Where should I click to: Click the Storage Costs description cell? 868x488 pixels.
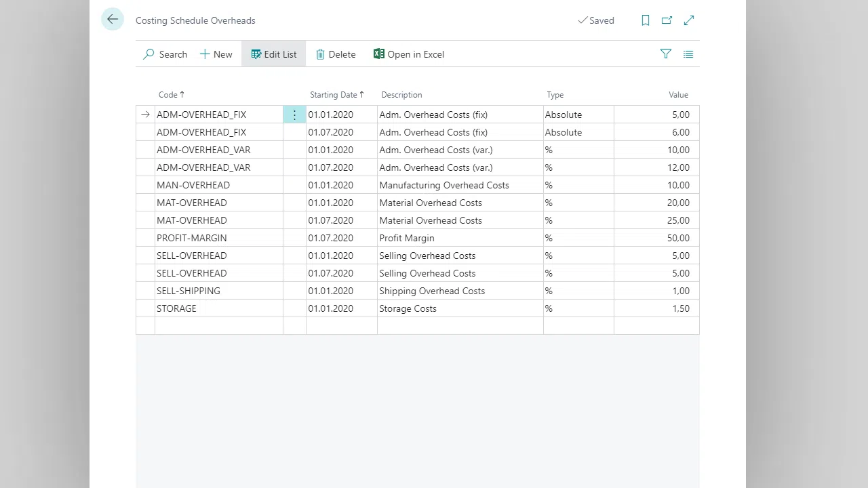pos(460,308)
